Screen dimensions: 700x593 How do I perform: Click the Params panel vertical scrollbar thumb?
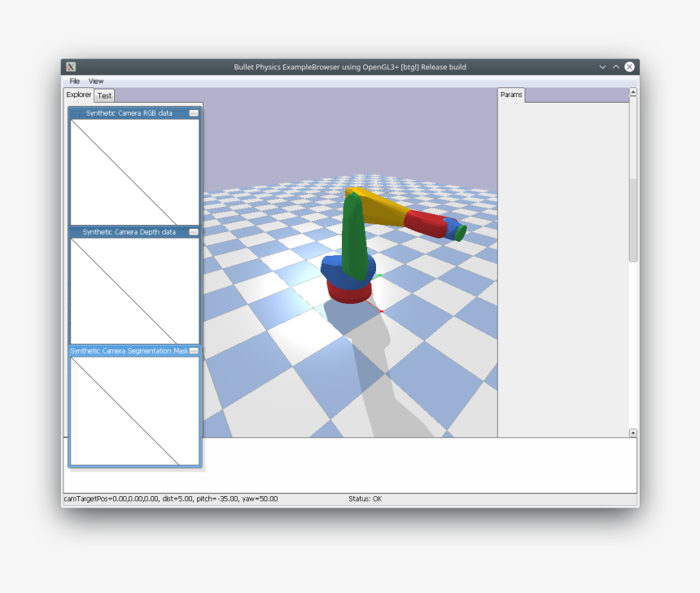tap(633, 220)
